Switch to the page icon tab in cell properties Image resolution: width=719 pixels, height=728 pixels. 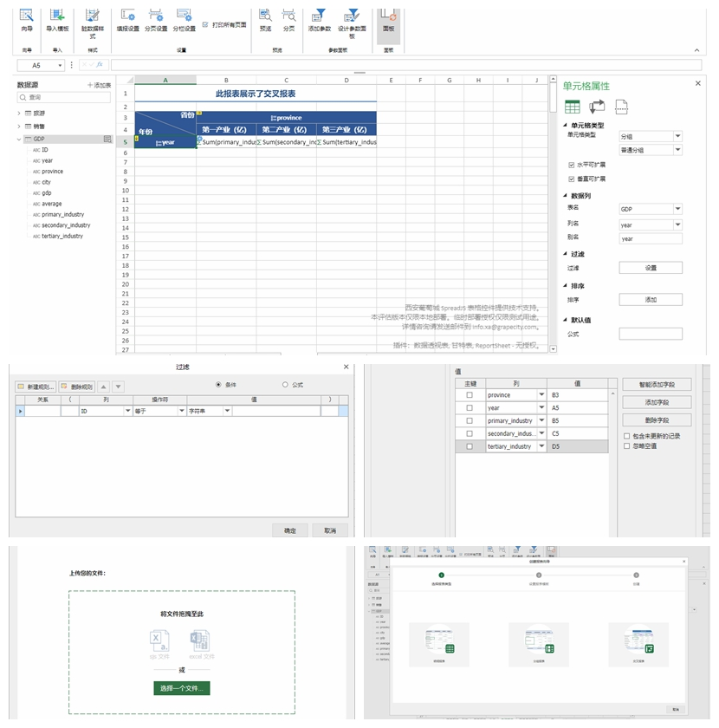pos(622,107)
